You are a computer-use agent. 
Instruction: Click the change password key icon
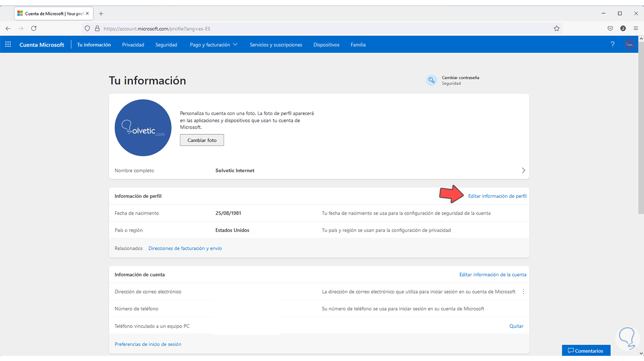point(431,80)
